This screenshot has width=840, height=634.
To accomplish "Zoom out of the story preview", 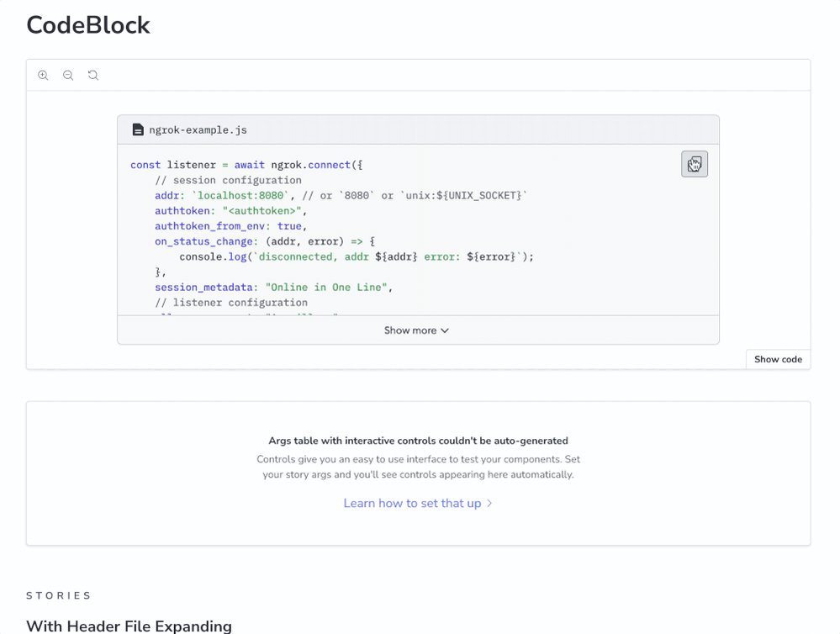I will [x=68, y=75].
